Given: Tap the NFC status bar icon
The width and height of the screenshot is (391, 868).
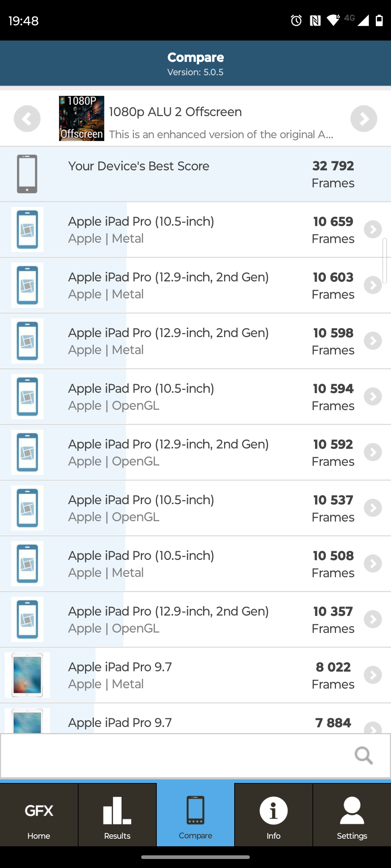Looking at the screenshot, I should tap(315, 21).
